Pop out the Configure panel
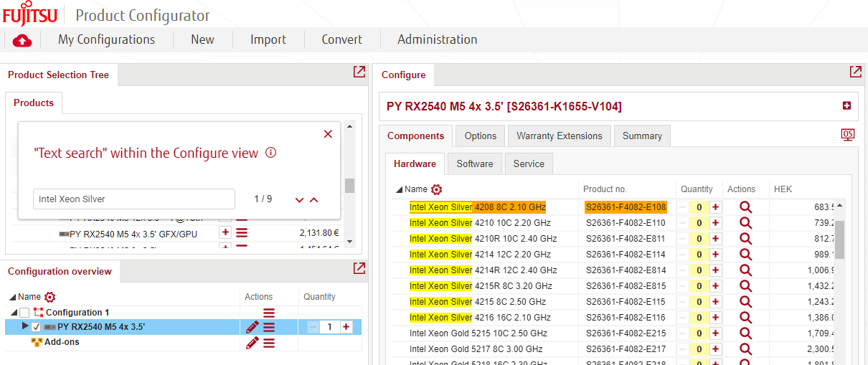868x365 pixels. click(x=855, y=72)
